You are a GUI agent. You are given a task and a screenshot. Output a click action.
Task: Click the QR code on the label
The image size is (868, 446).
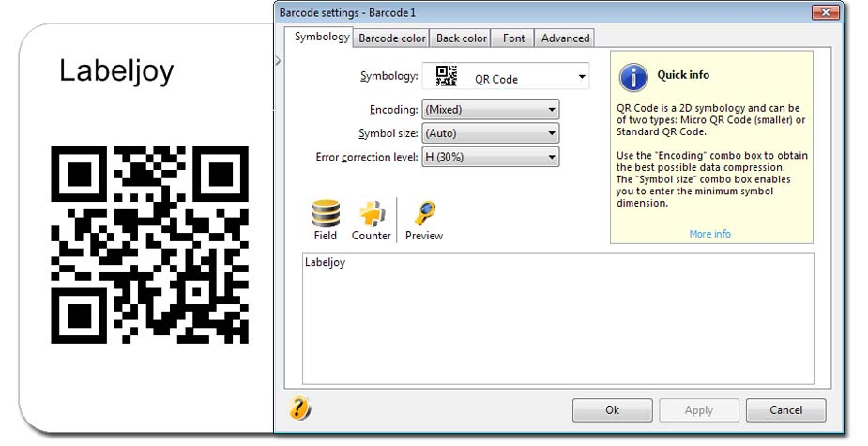click(150, 245)
